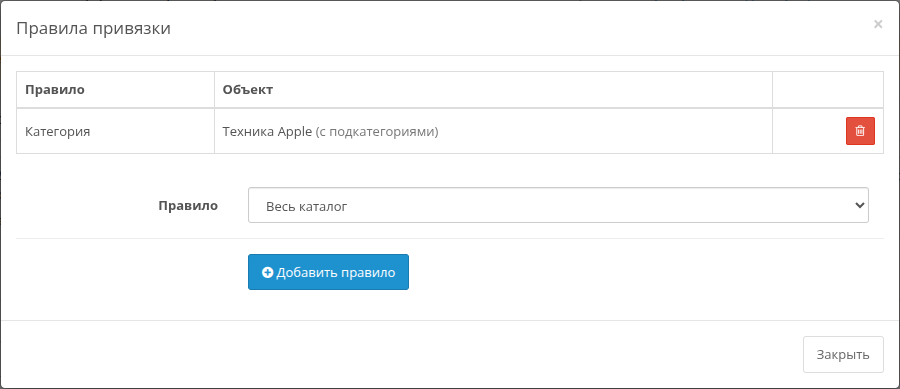Click the empty actions column header cell
Screen dimensions: 900x389
(828, 90)
